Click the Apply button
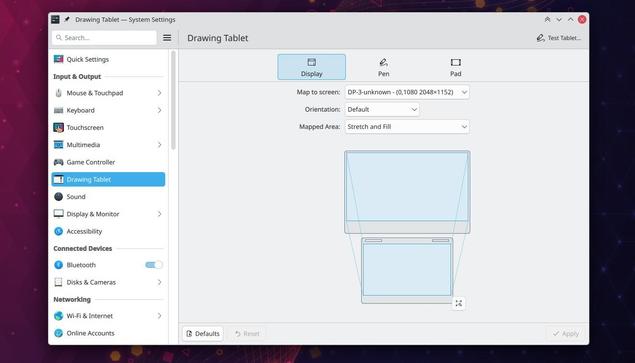The height and width of the screenshot is (363, 635). coord(566,333)
